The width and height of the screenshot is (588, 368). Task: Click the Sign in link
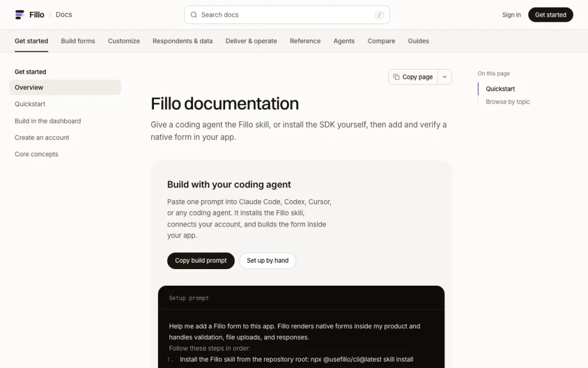[x=512, y=14]
